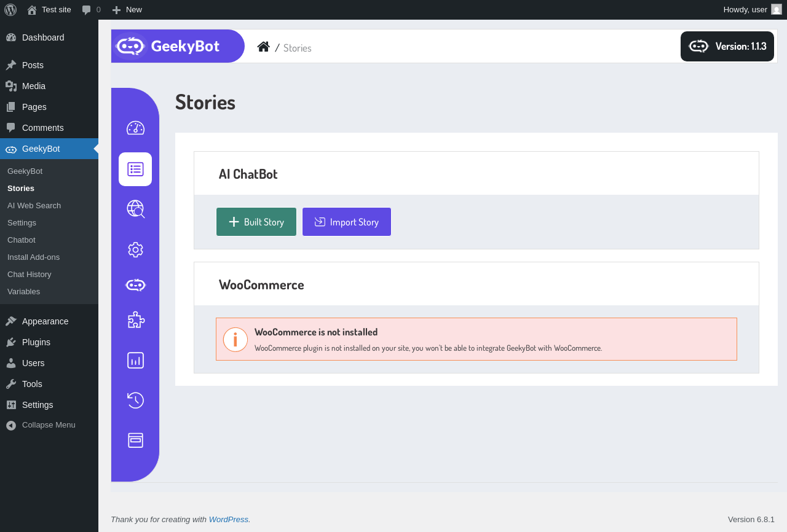
Task: Click the user avatar in admin bar
Action: click(x=777, y=9)
